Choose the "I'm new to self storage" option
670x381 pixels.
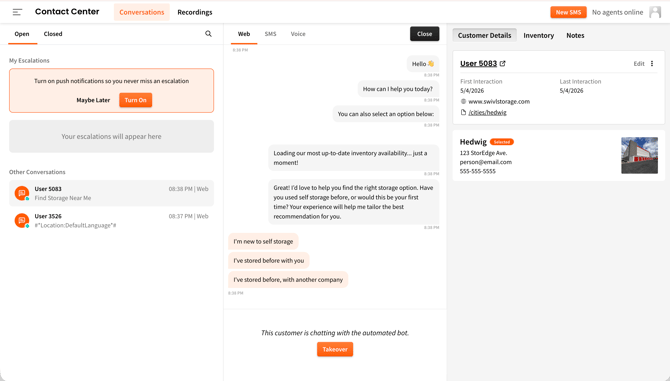pyautogui.click(x=263, y=242)
